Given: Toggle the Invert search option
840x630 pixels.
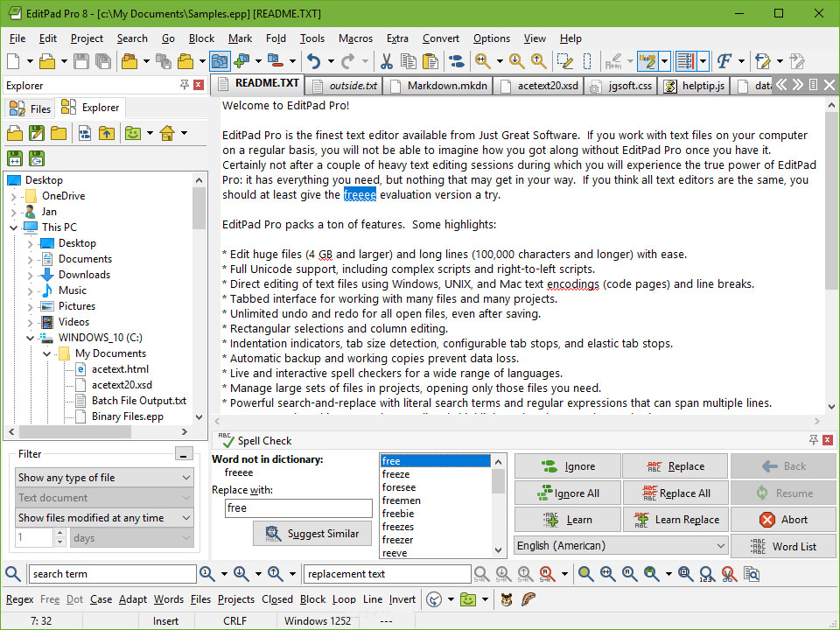Looking at the screenshot, I should [402, 598].
